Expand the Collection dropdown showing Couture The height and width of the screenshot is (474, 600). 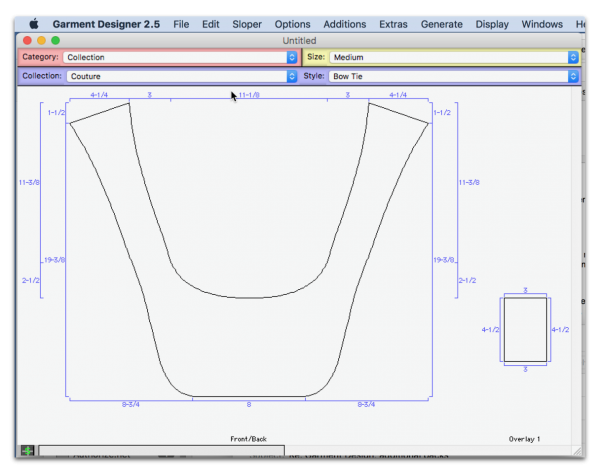[x=182, y=76]
